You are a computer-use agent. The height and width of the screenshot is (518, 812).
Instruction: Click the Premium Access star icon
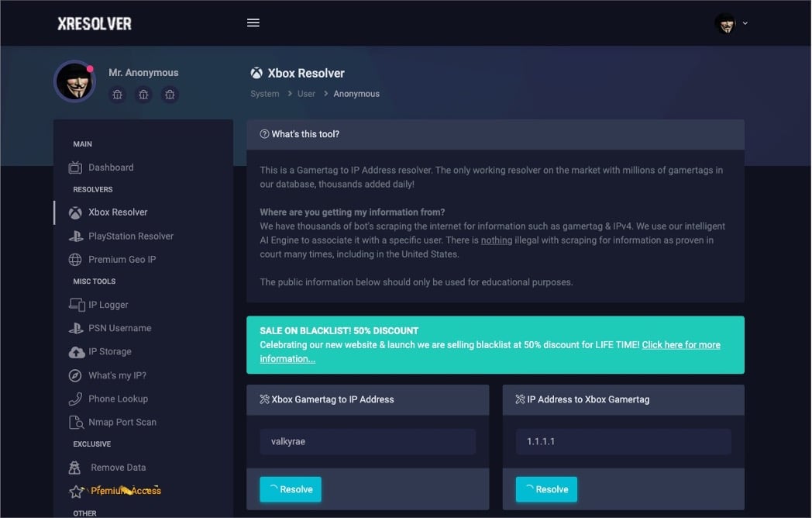(76, 492)
